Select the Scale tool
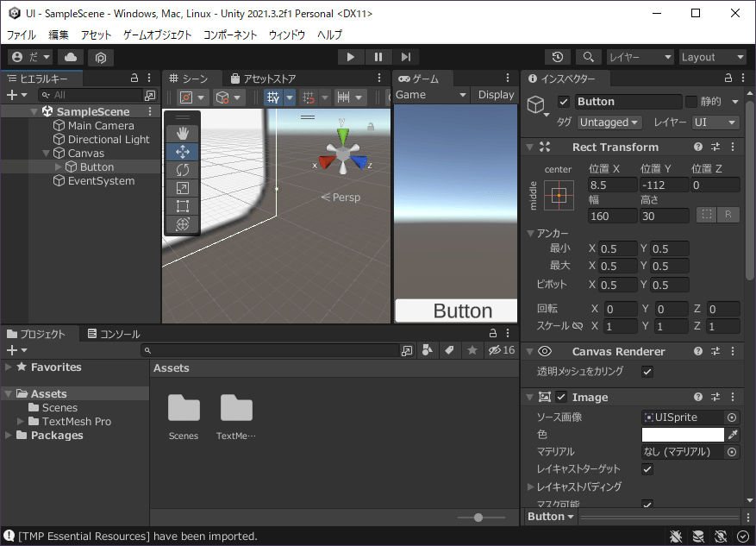The image size is (756, 546). pos(182,188)
